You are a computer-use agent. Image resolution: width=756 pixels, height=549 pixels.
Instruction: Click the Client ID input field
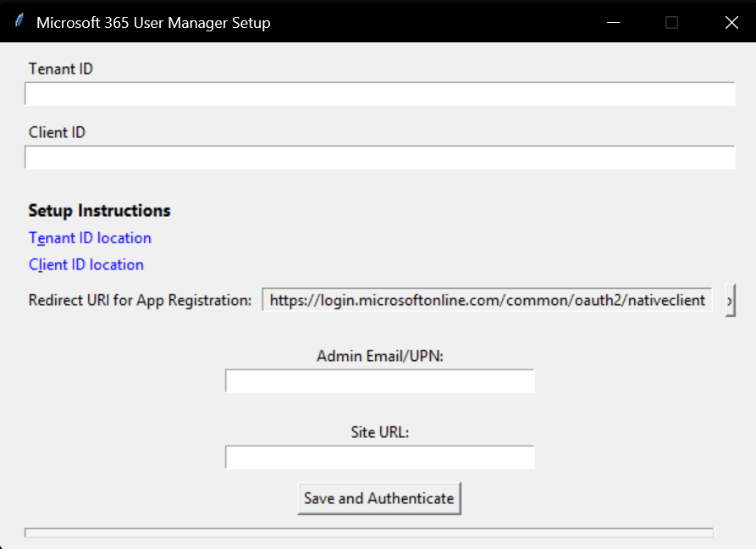pyautogui.click(x=380, y=158)
